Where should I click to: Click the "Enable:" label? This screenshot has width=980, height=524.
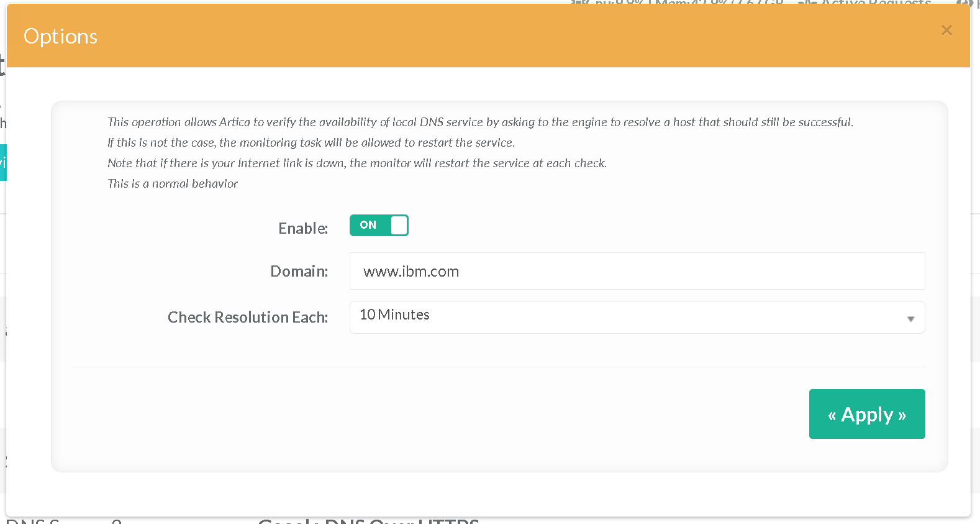pos(302,228)
